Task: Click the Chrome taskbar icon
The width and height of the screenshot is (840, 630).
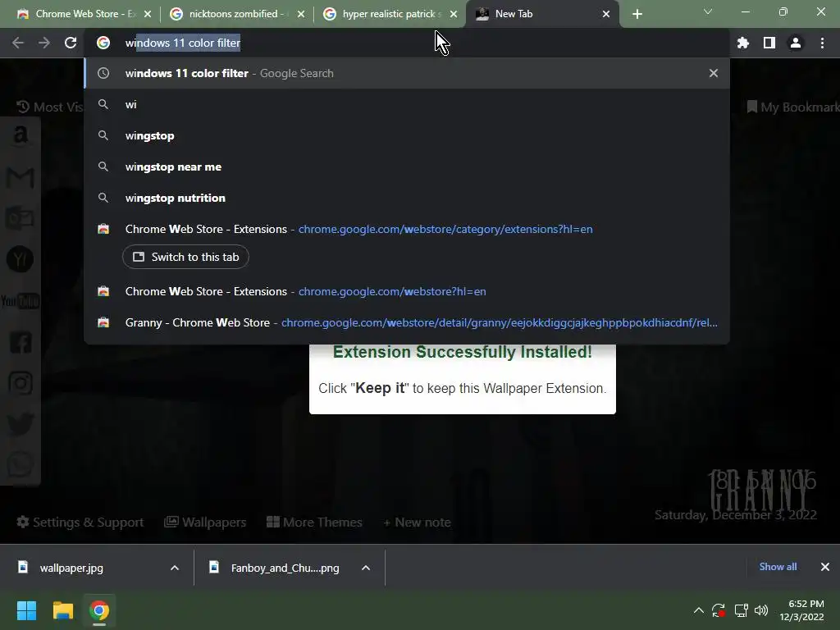Action: (99, 610)
